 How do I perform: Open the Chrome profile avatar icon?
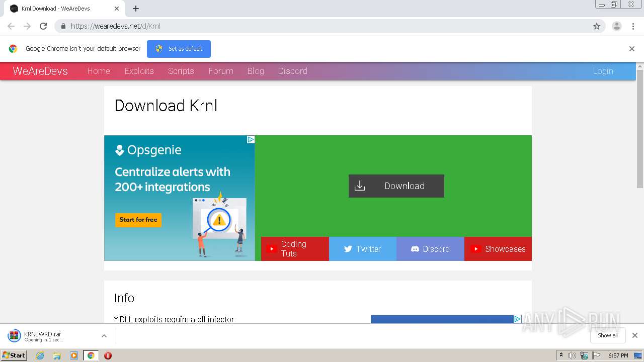pos(617,26)
